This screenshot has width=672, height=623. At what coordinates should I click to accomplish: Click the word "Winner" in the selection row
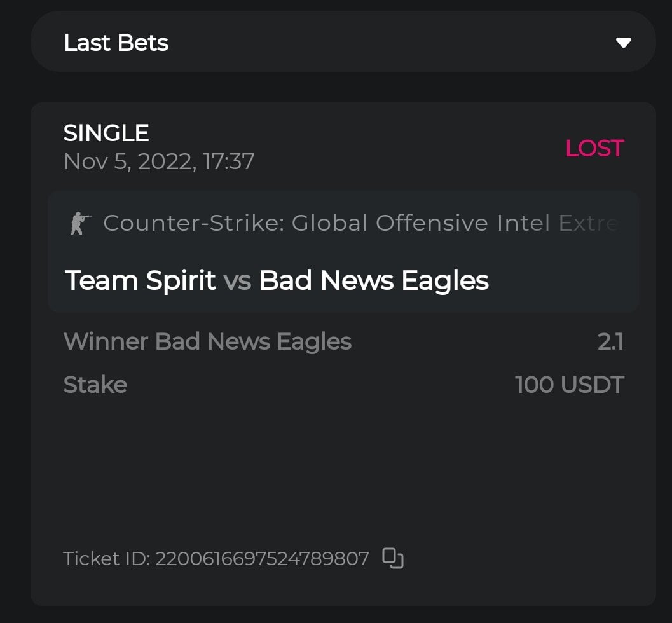click(106, 342)
